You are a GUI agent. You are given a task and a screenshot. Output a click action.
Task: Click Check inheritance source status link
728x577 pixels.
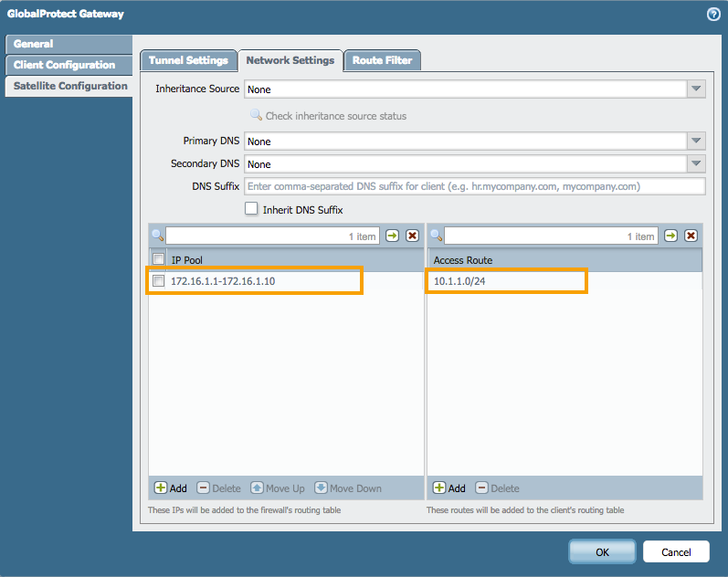335,116
